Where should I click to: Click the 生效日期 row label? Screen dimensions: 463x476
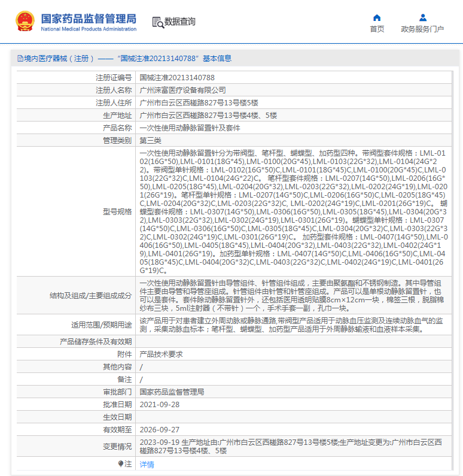[117, 417]
